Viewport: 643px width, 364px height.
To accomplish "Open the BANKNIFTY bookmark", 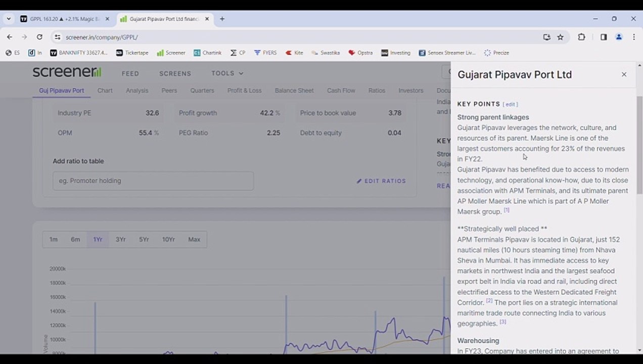I will [79, 53].
